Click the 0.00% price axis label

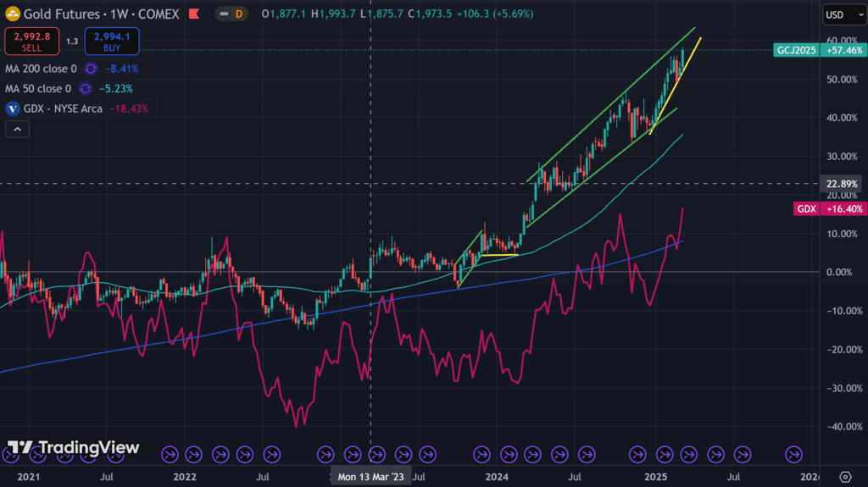[838, 272]
